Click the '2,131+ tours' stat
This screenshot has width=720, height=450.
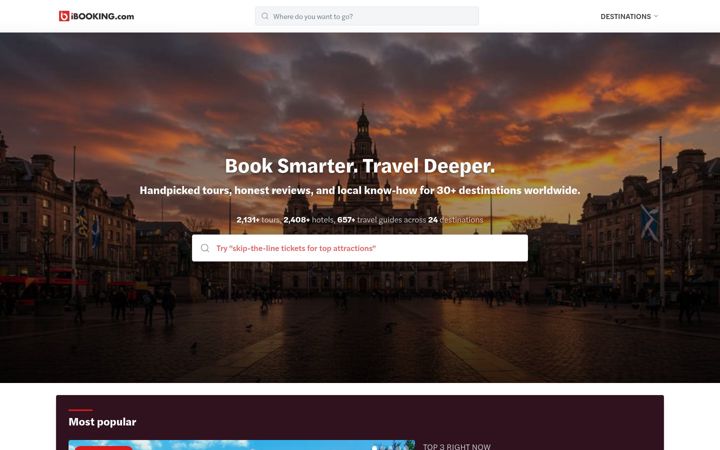258,220
